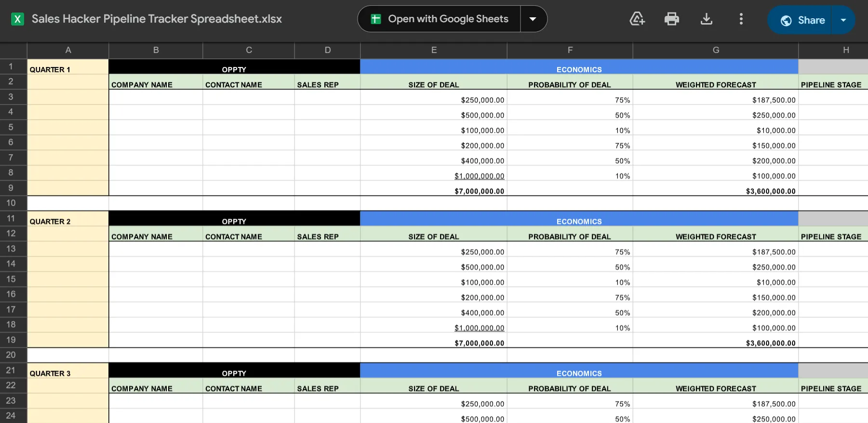Click SIZE OF DEAL in row 2
The image size is (868, 423).
434,82
